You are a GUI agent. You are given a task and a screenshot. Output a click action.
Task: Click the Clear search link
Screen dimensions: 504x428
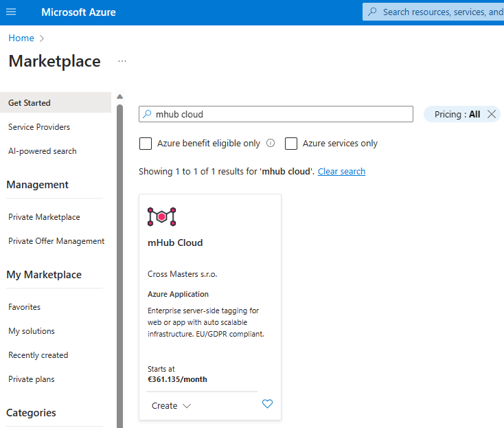341,171
